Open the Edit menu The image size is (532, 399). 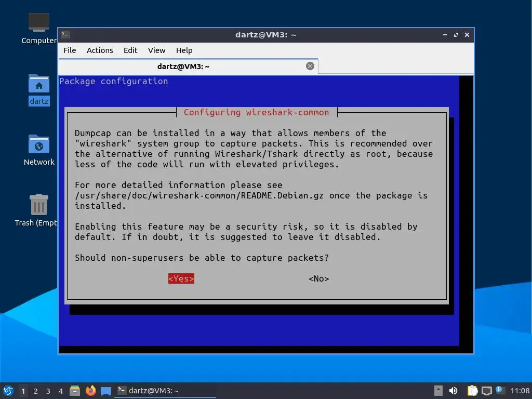130,50
